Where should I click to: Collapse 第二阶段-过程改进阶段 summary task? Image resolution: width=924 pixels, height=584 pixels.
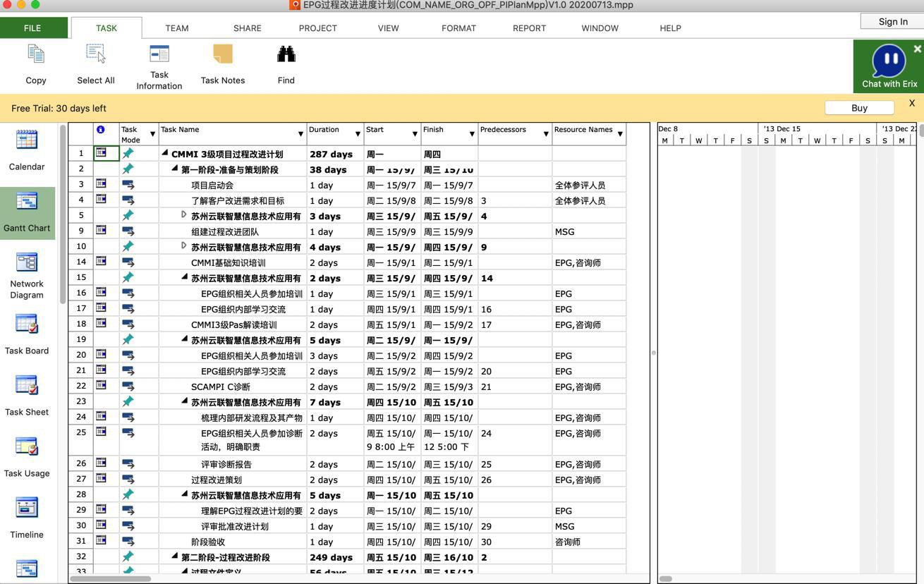pos(175,556)
